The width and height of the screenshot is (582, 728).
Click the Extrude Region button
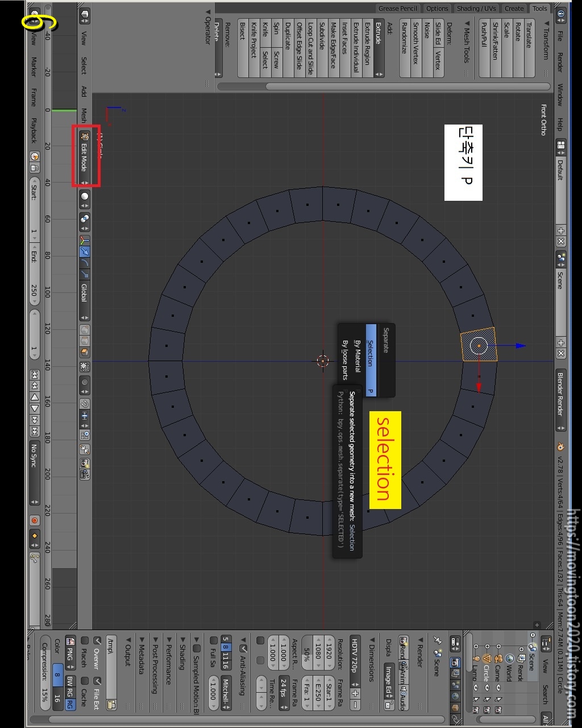pyautogui.click(x=367, y=47)
